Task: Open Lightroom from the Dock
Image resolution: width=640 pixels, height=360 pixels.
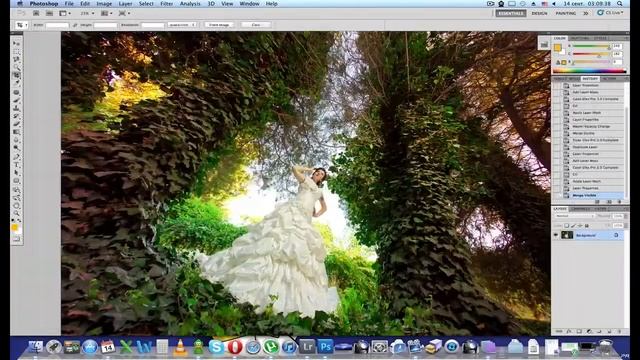Action: tap(307, 347)
